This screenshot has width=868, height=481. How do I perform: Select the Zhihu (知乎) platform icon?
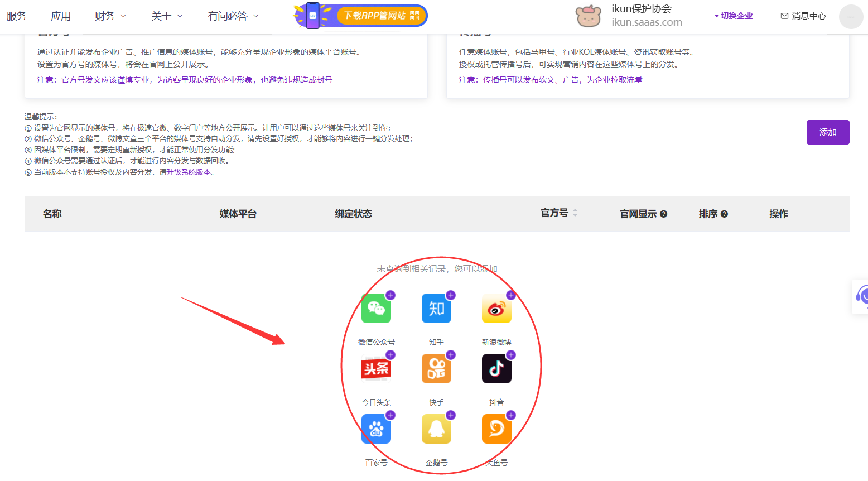coord(436,309)
